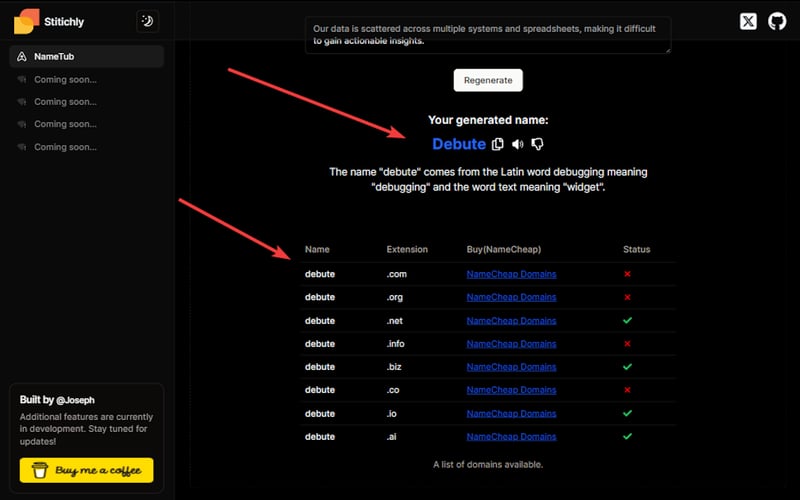Click the Stitichly logo icon

27,21
